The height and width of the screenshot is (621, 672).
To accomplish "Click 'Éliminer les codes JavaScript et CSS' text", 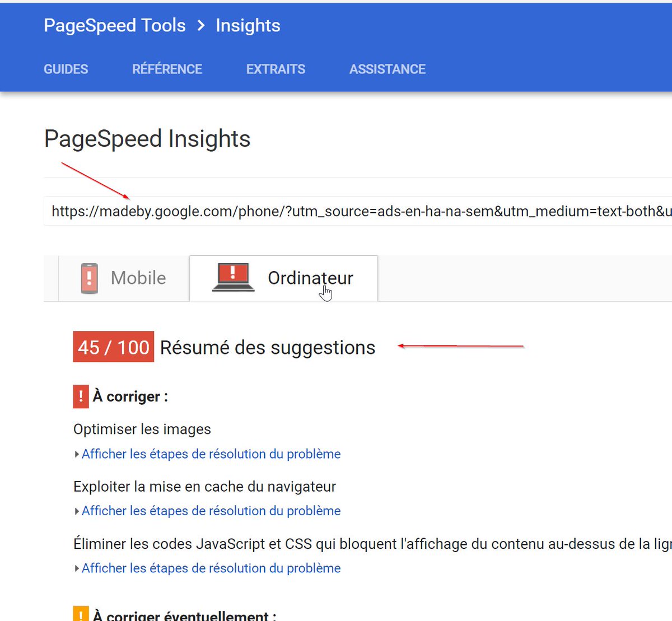I will point(192,544).
